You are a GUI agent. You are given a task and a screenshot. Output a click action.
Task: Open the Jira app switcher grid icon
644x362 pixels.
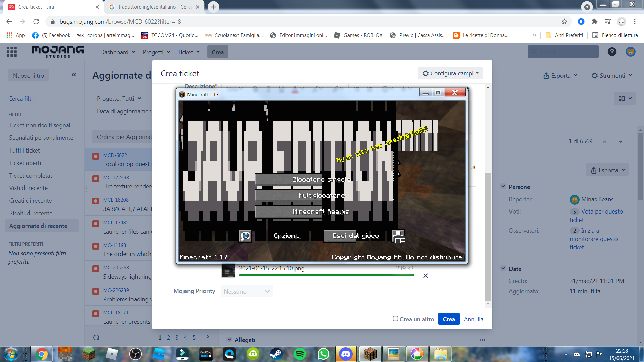point(12,52)
